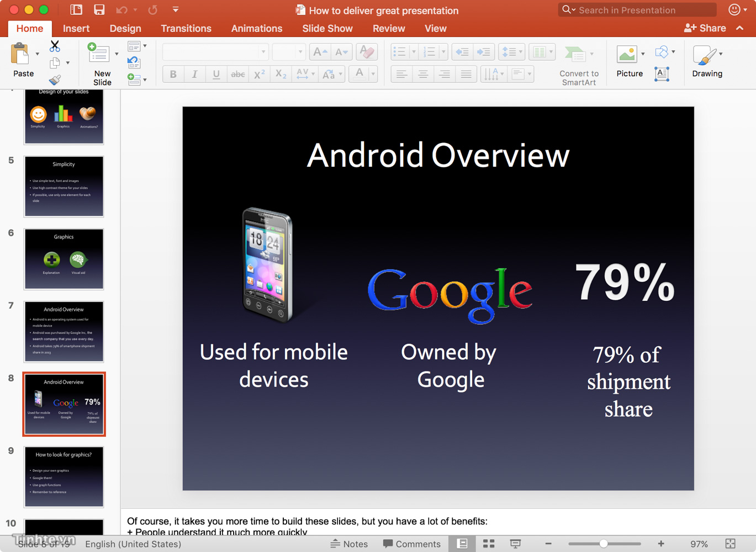Select slide 9 How to look for graphics
The image size is (756, 552).
click(64, 476)
